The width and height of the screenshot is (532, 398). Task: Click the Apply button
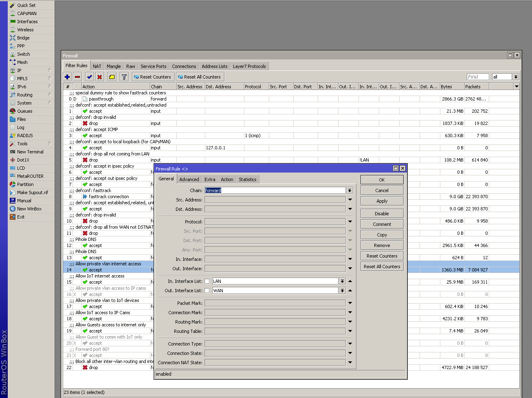[x=382, y=201]
